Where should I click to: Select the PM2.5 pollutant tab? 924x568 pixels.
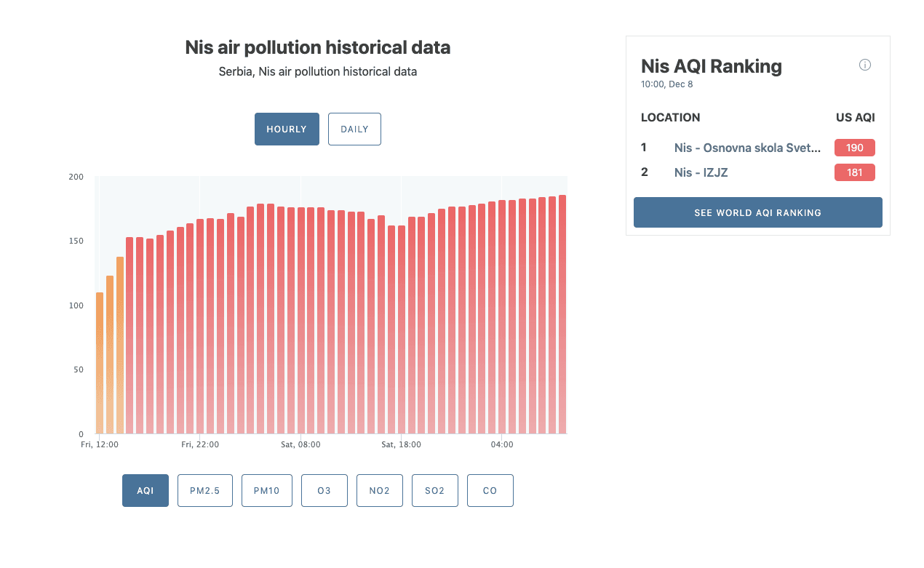coord(204,490)
